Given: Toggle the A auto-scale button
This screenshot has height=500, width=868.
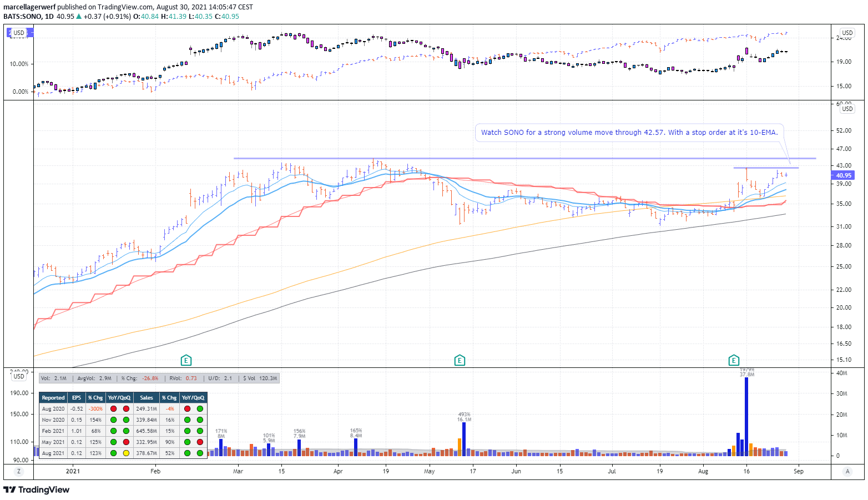Looking at the screenshot, I should point(847,472).
